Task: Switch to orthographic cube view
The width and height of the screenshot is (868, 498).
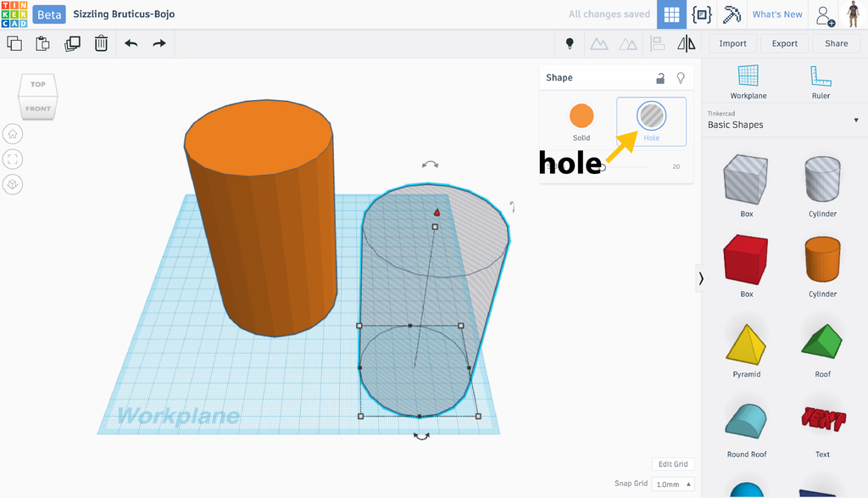Action: click(13, 184)
